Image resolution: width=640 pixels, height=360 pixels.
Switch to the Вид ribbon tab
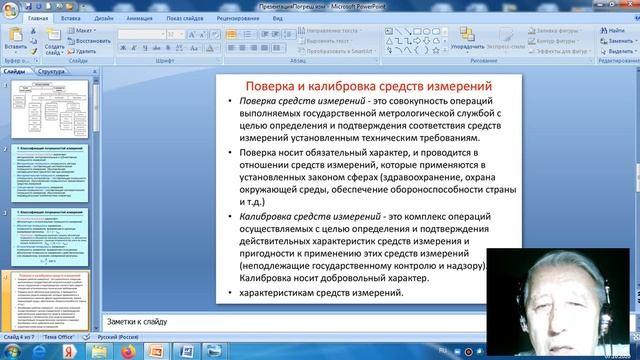278,18
